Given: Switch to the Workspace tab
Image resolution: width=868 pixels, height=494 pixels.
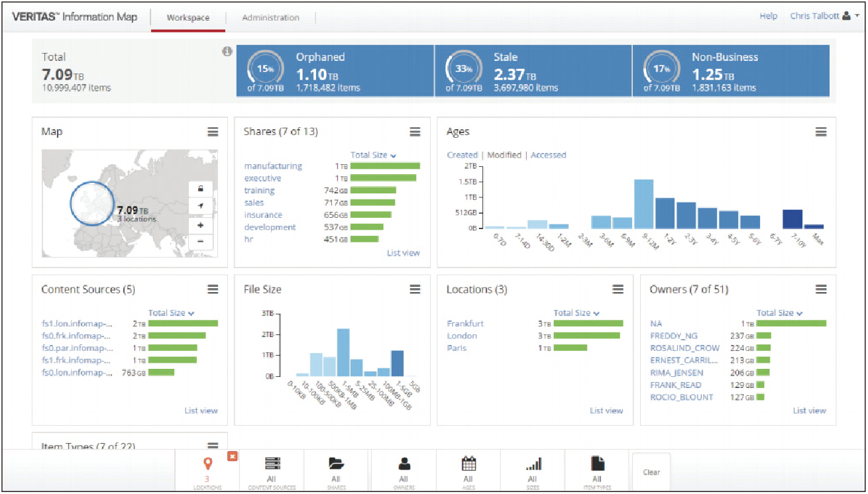Looking at the screenshot, I should 188,18.
